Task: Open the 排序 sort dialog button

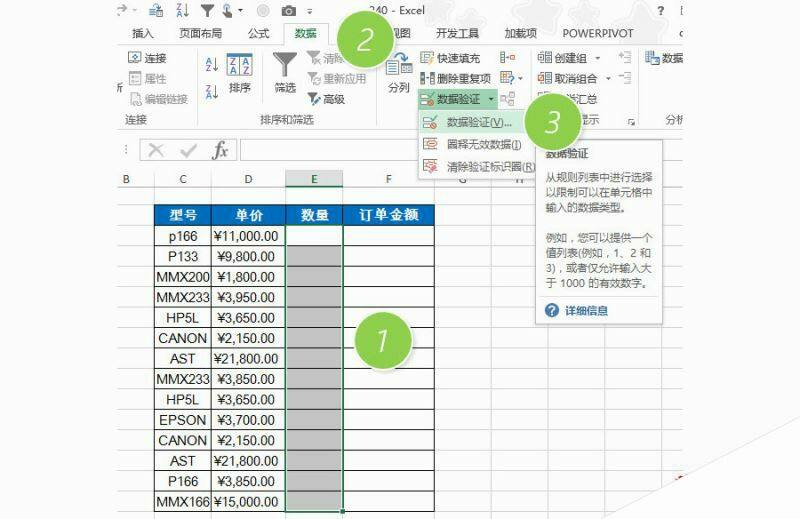Action: [239, 73]
